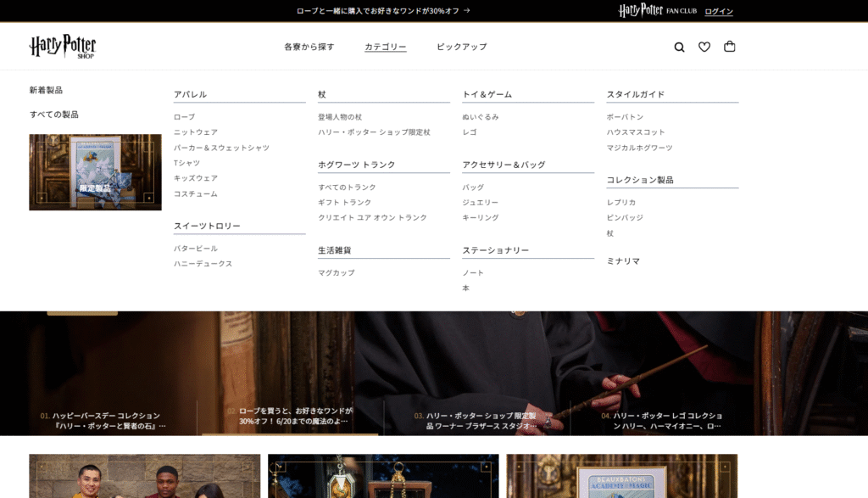Click the ログイン link
This screenshot has width=868, height=498.
[719, 11]
